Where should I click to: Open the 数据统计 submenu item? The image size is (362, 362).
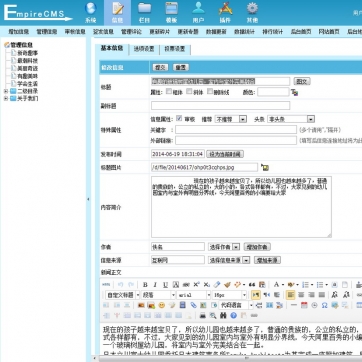[244, 32]
